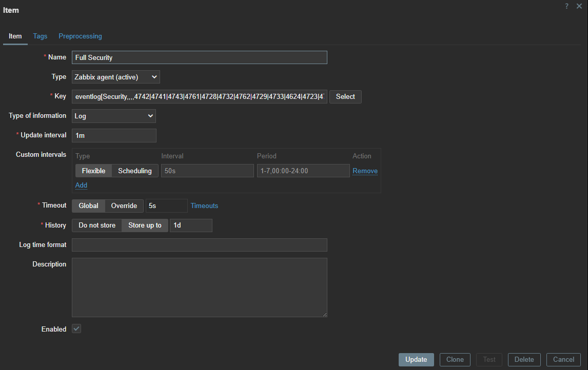The image size is (588, 370).
Task: Set Timeout to Global
Action: click(88, 205)
